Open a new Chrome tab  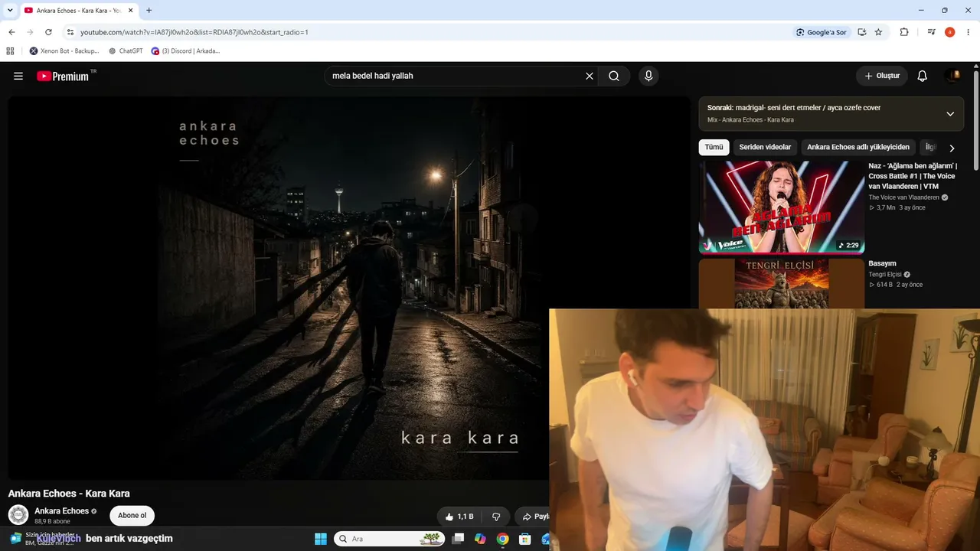pos(149,10)
